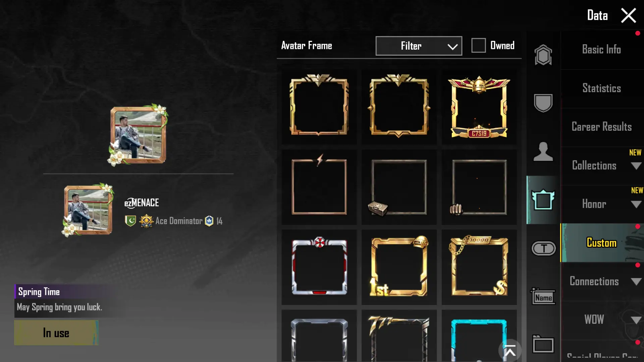Viewport: 644px width, 362px height.
Task: Open the Filter dropdown
Action: [419, 46]
